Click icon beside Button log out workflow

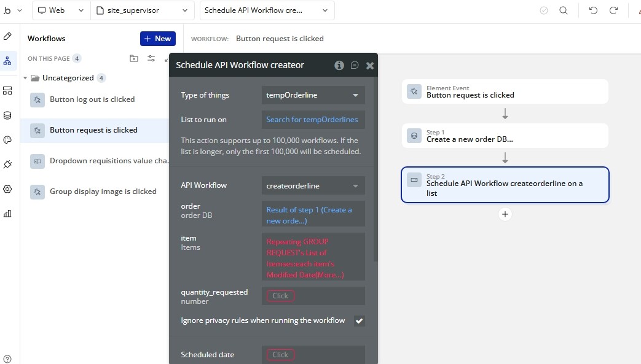[37, 99]
